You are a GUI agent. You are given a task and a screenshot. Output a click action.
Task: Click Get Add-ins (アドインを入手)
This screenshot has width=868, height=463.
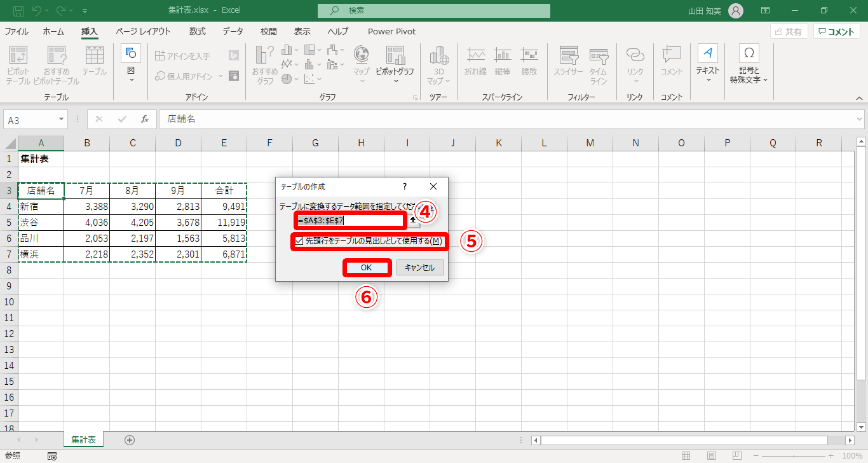182,56
